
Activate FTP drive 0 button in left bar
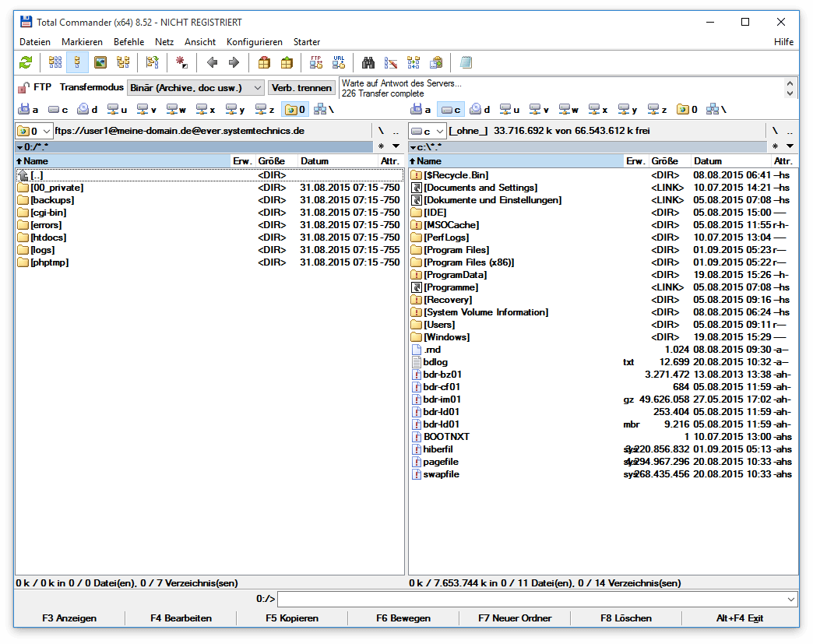click(294, 109)
